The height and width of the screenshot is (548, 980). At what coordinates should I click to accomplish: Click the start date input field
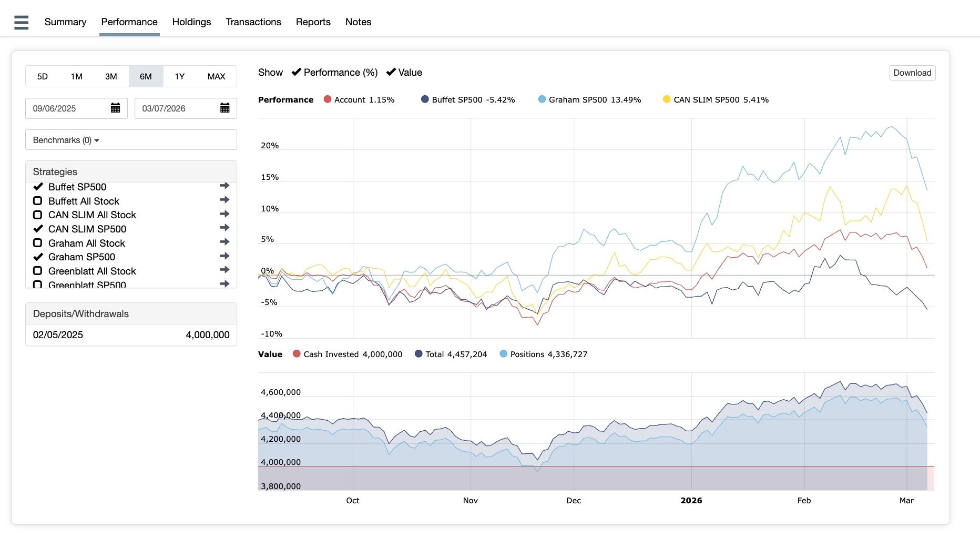coord(68,108)
